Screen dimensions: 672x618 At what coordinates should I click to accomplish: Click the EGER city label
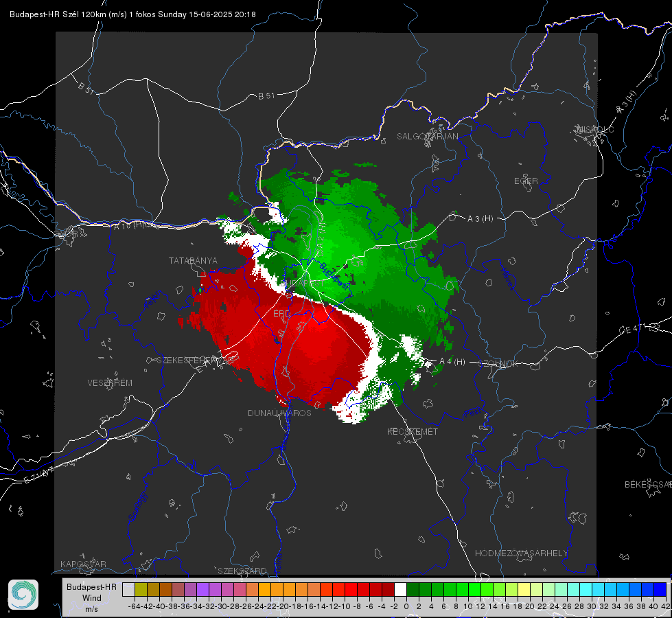click(x=526, y=181)
